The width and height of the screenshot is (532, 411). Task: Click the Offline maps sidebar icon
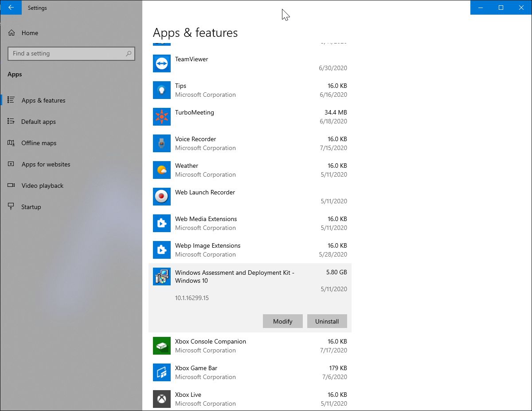[12, 143]
